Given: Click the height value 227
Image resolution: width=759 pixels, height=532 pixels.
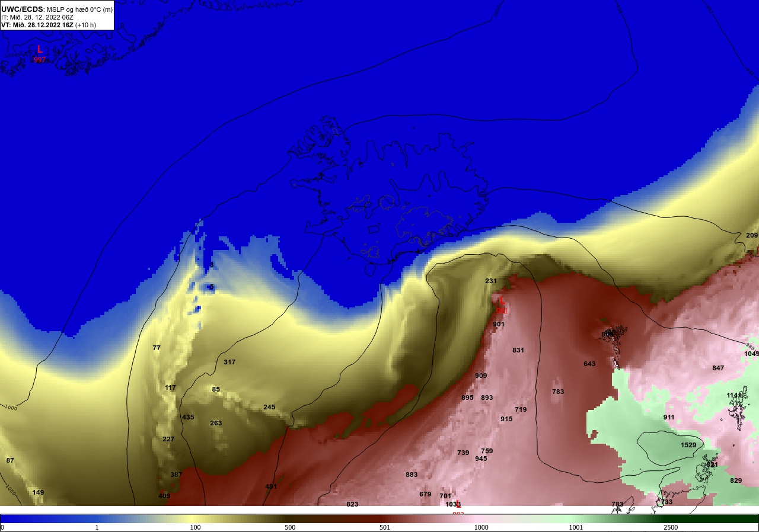Looking at the screenshot, I should click(168, 439).
